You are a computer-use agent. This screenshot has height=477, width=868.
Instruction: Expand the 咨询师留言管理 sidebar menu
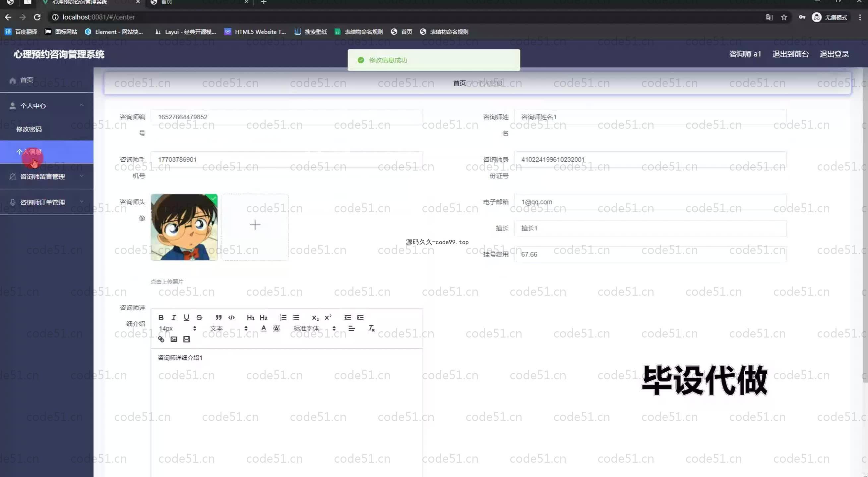click(46, 177)
